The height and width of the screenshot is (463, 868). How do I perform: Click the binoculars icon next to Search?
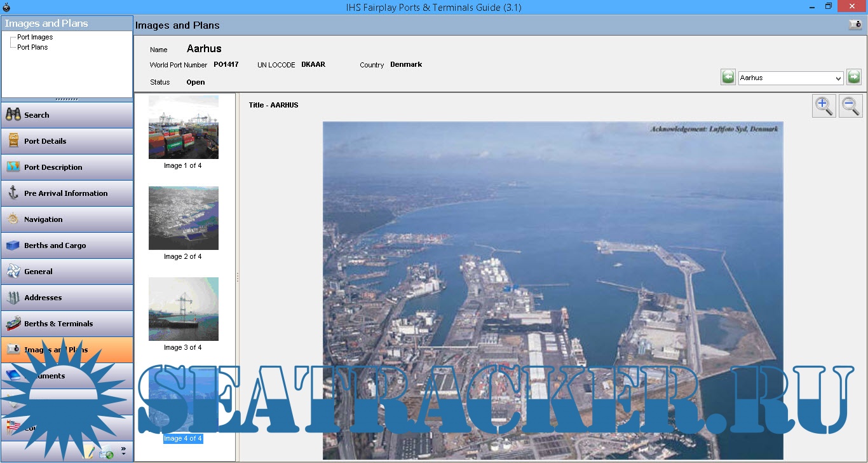click(13, 115)
